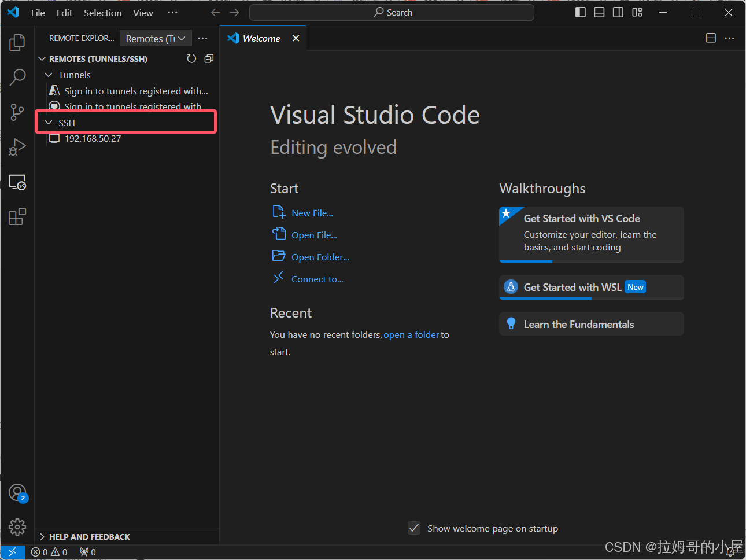Open Accounts menu with badge 2
The height and width of the screenshot is (560, 746).
coord(18,493)
